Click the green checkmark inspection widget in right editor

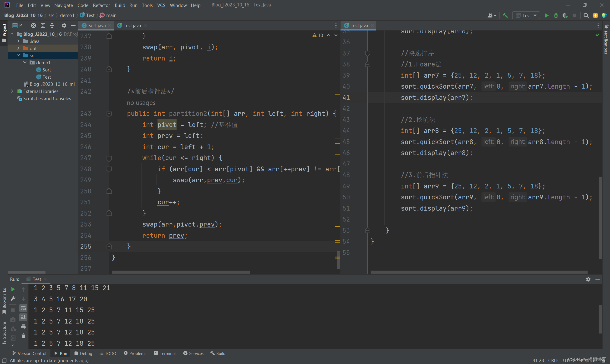598,35
